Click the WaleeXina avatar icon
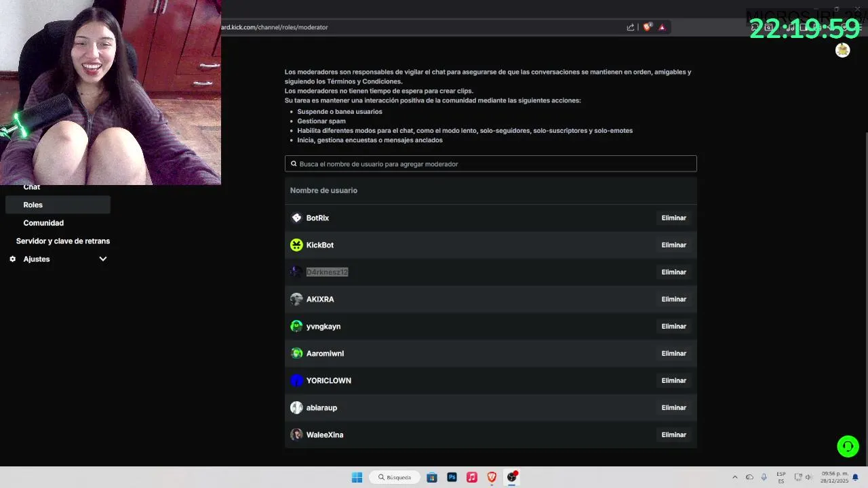 (x=296, y=434)
